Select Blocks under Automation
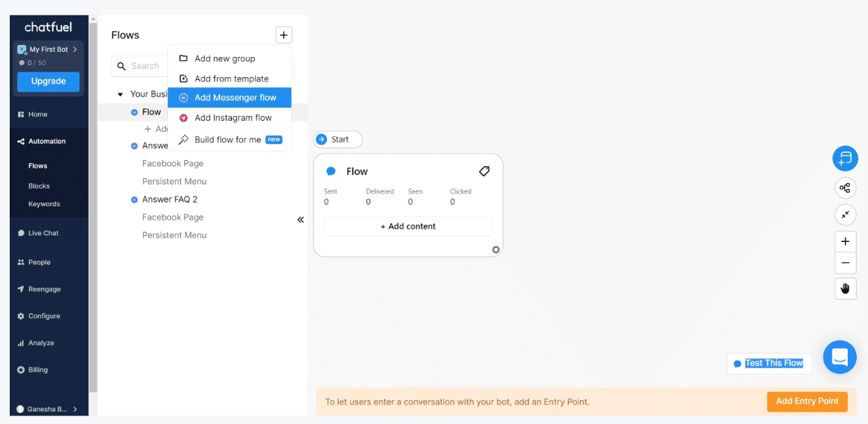868x424 pixels. 39,186
